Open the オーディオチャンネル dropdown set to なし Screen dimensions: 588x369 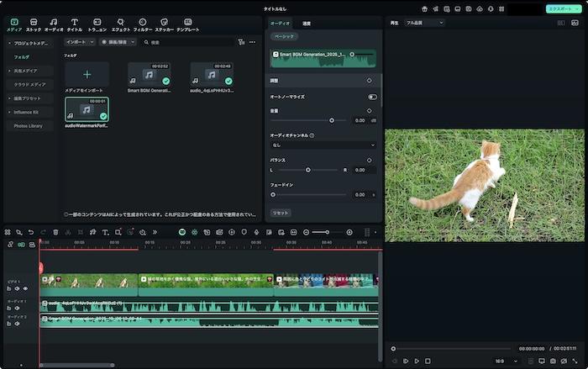pos(323,145)
